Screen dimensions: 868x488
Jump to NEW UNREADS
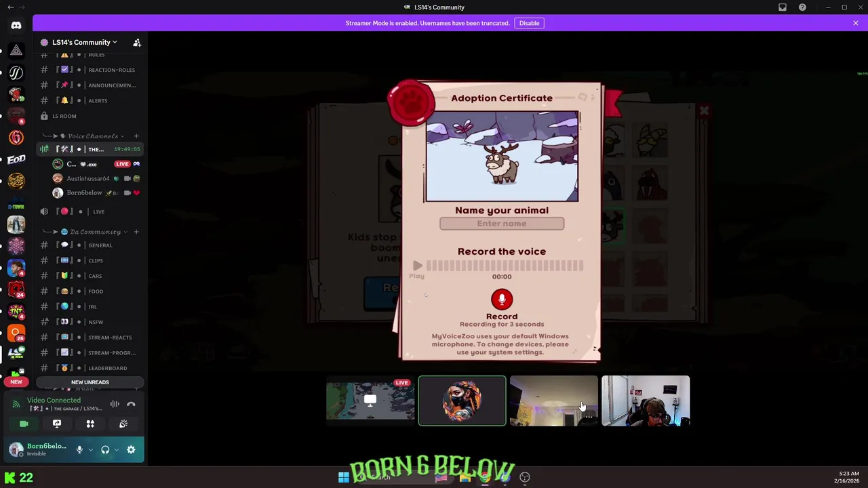(90, 382)
